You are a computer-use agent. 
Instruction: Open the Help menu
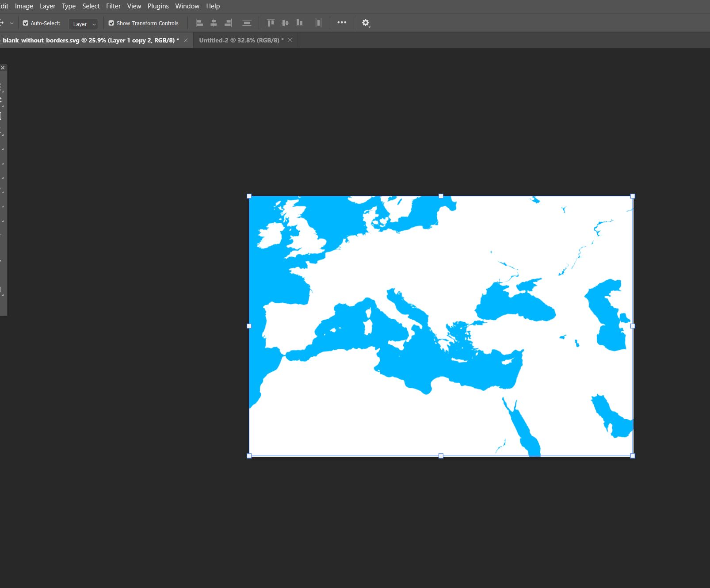(x=213, y=6)
